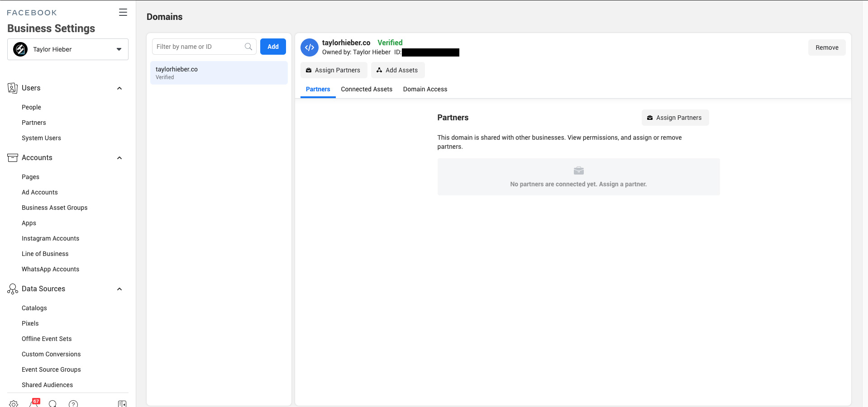Open Ad Accounts
Screen dimensions: 868x407
40,192
